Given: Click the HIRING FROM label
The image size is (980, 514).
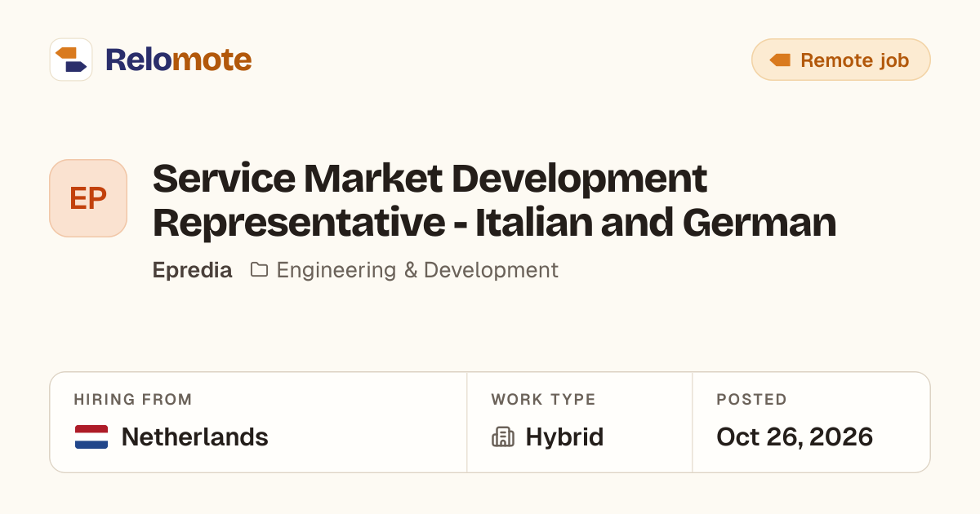Looking at the screenshot, I should click(x=133, y=400).
